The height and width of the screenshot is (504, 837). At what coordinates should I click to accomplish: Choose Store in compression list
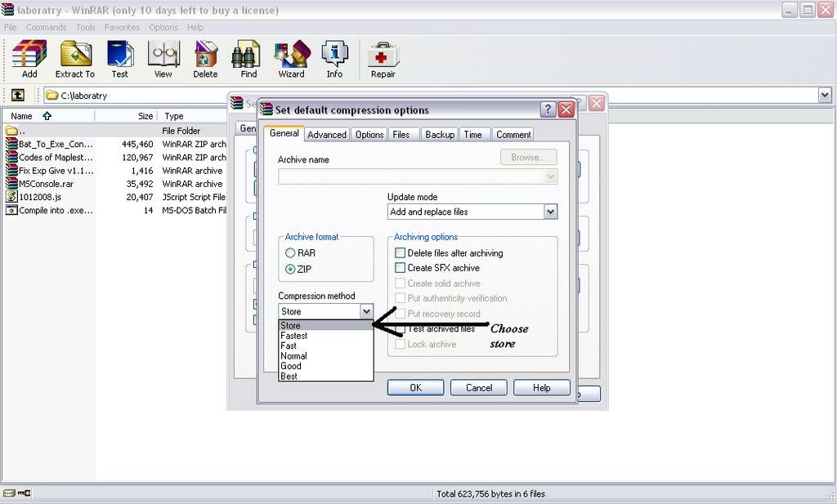325,325
